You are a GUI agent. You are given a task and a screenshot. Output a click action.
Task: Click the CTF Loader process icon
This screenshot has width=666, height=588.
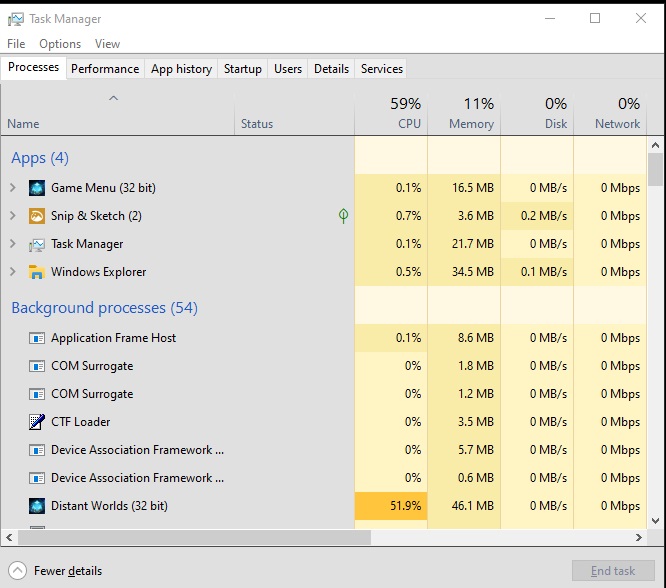pyautogui.click(x=37, y=422)
